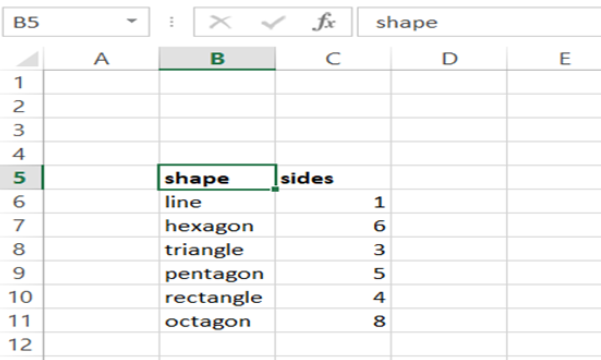Select row 11 header
Viewport: 601px width, 360px height.
pyautogui.click(x=21, y=320)
